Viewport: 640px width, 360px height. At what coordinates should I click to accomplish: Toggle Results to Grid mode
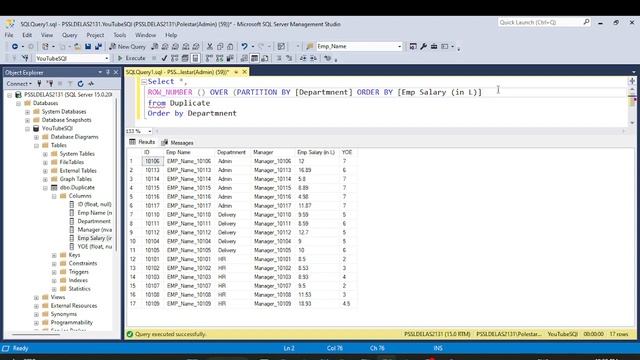[254, 58]
